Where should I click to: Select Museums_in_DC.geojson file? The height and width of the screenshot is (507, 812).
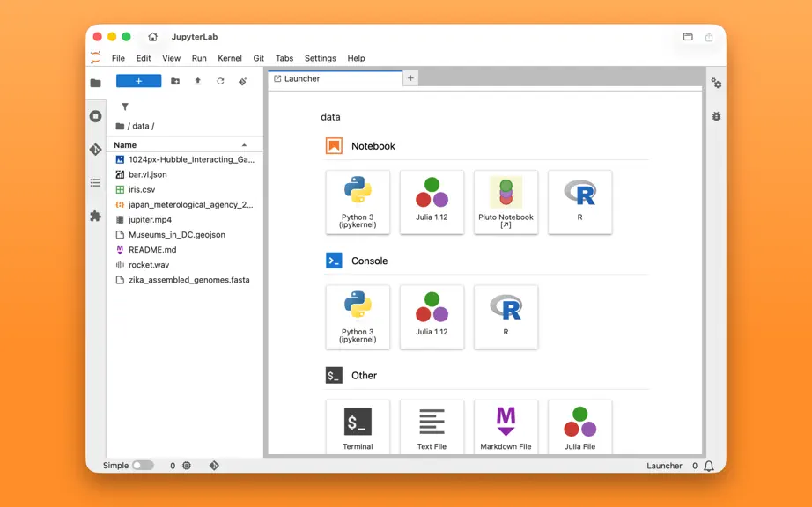tap(185, 235)
